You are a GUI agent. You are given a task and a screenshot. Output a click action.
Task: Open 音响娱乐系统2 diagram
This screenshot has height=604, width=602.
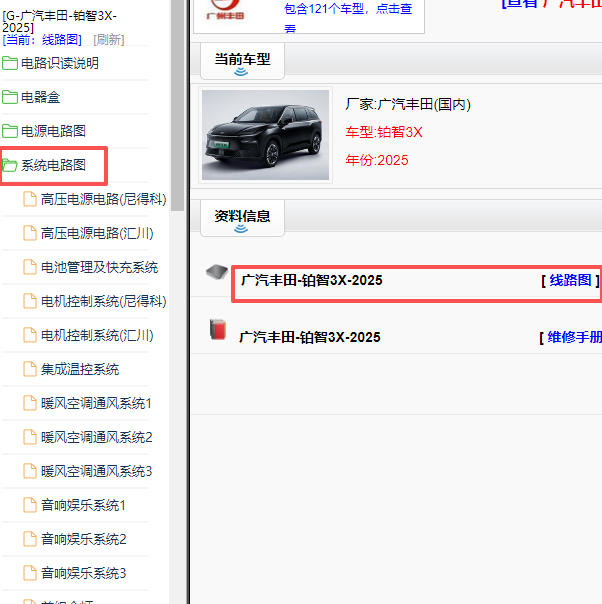[x=84, y=539]
